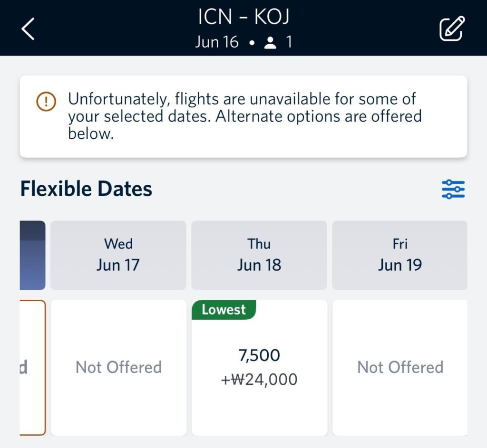Tap the Flexible Dates heading
The image size is (487, 448).
pos(86,189)
